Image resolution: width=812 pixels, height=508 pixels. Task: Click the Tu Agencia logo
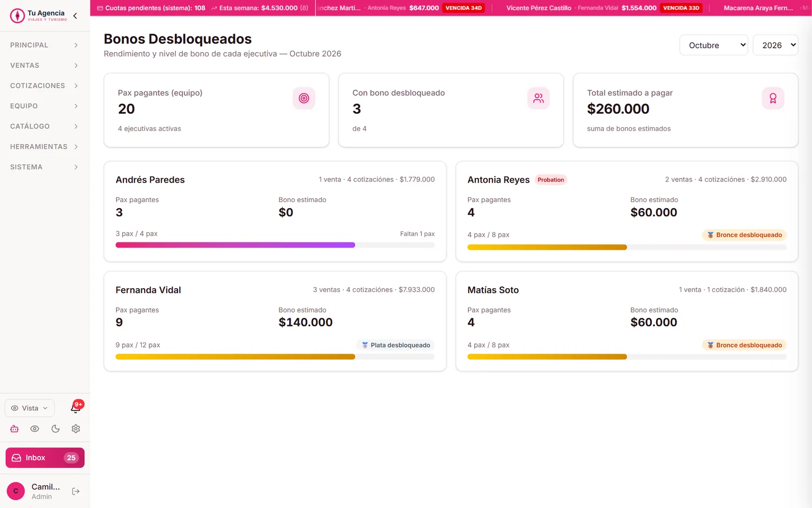coord(39,15)
